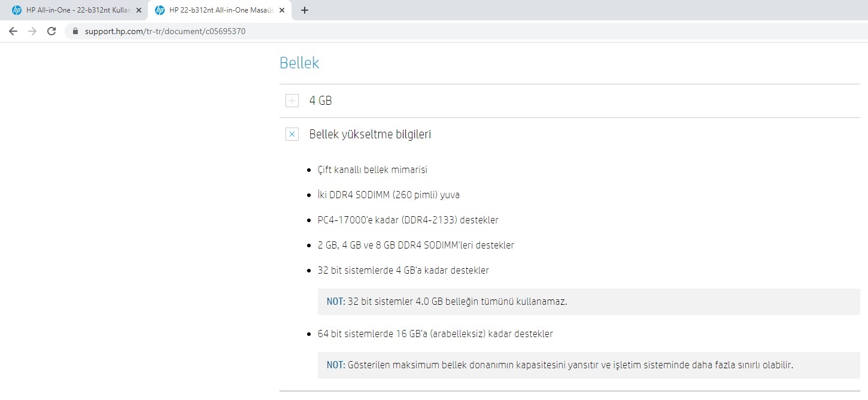
Task: Click the NOT about 32 bit sistemler 4.0 GB
Action: (x=588, y=302)
